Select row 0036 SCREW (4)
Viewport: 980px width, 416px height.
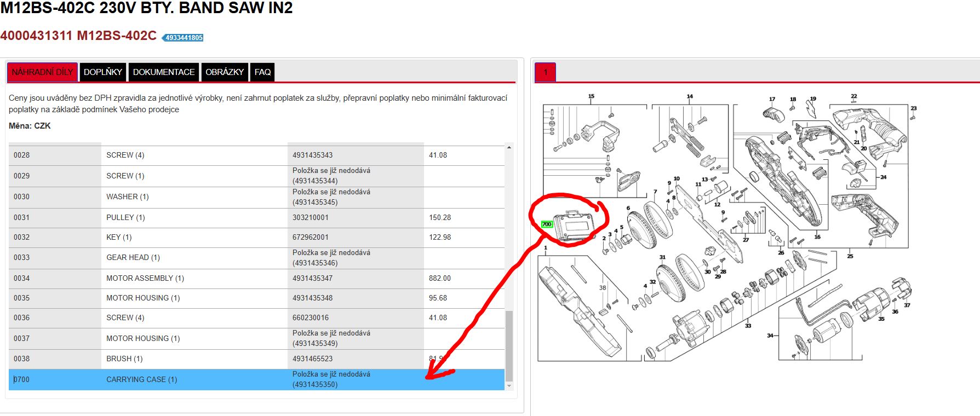[x=256, y=318]
